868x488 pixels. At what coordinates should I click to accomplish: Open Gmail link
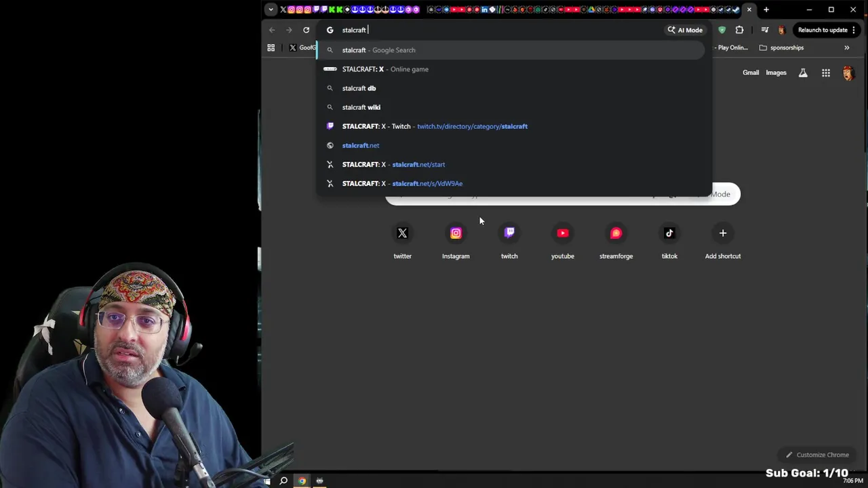pos(751,73)
